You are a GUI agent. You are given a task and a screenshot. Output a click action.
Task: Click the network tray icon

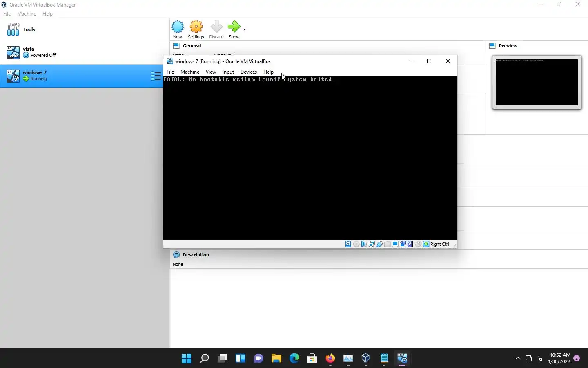pyautogui.click(x=529, y=359)
